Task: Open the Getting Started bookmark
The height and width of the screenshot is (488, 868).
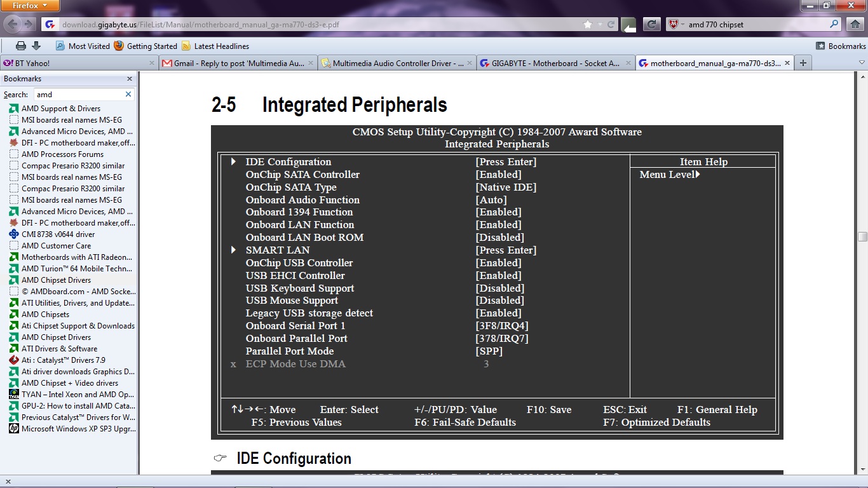Action: click(146, 46)
